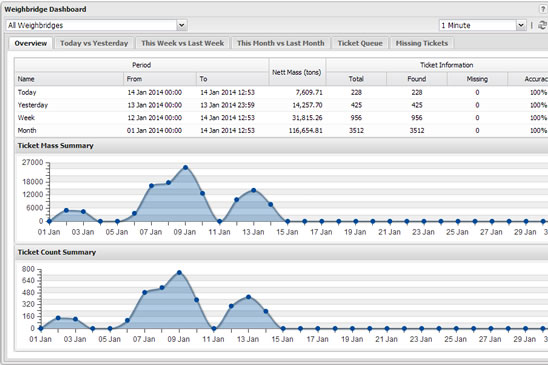This screenshot has height=365, width=548.
Task: Click the 13 Jan data point in mass chart
Action: 253,190
